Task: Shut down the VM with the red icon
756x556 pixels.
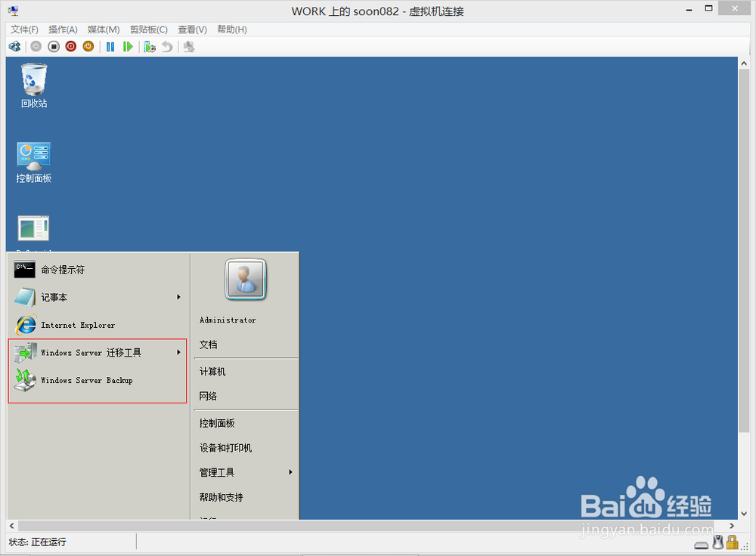Action: pyautogui.click(x=71, y=47)
